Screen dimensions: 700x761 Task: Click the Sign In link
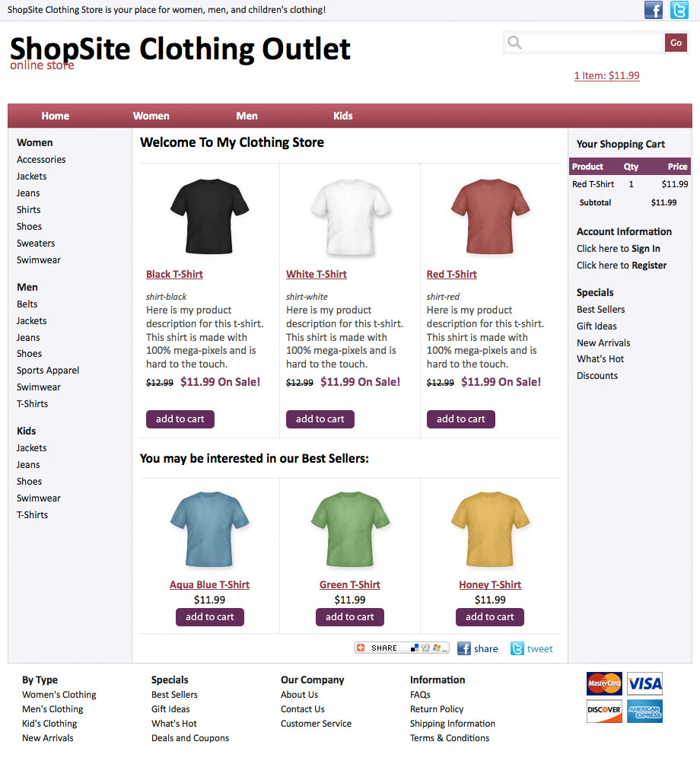point(646,249)
